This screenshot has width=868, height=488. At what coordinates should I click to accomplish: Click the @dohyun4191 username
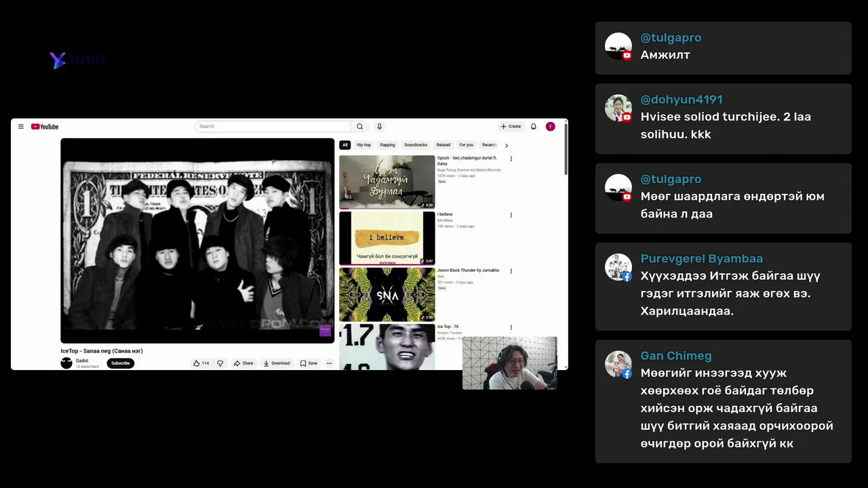682,100
